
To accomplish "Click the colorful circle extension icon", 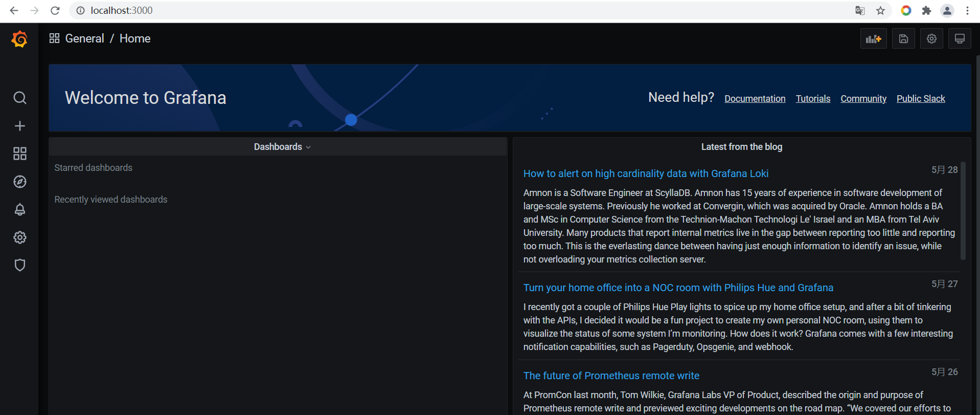I will [906, 10].
